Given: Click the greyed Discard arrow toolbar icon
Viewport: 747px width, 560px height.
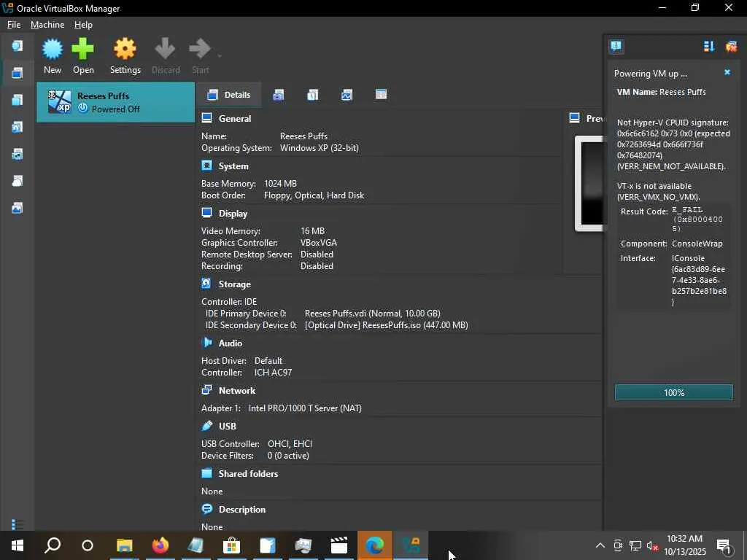Looking at the screenshot, I should tap(166, 49).
